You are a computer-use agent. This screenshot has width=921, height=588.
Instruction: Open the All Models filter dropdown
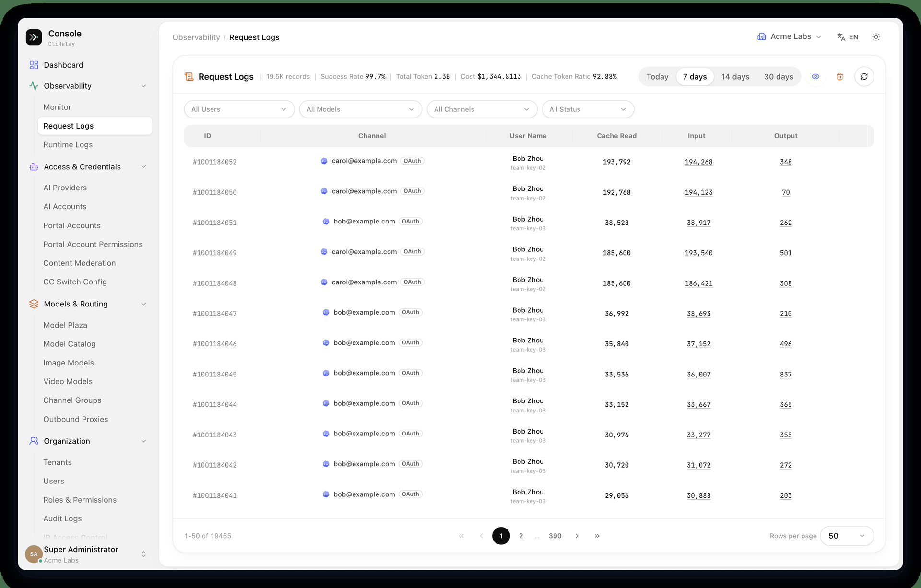361,109
